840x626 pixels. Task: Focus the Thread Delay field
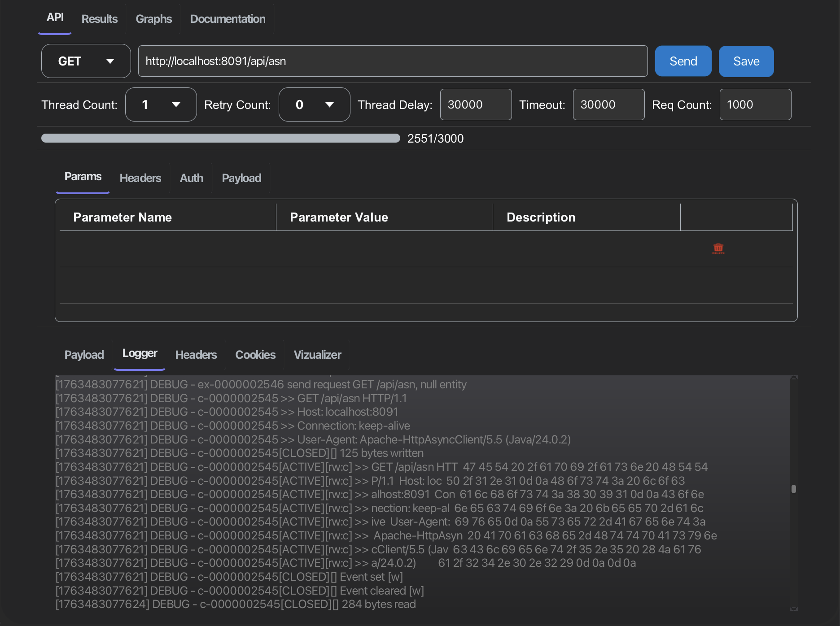click(x=476, y=104)
